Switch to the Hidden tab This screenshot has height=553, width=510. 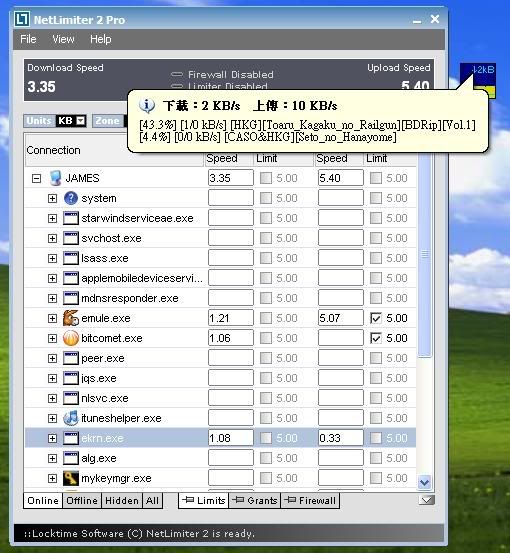pyautogui.click(x=122, y=500)
